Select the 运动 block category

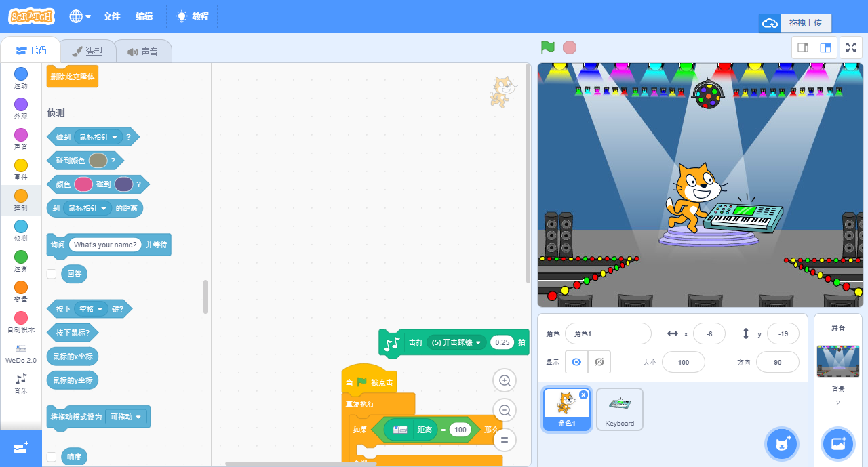(21, 78)
